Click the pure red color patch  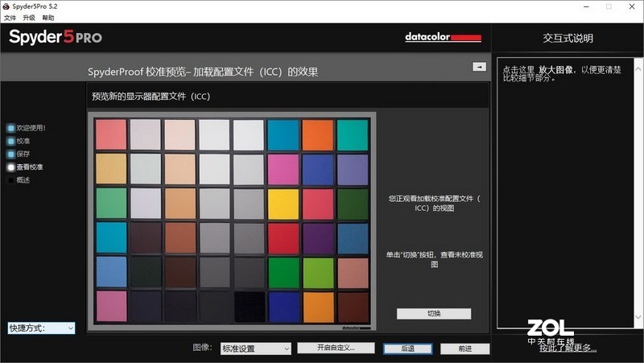click(x=283, y=239)
